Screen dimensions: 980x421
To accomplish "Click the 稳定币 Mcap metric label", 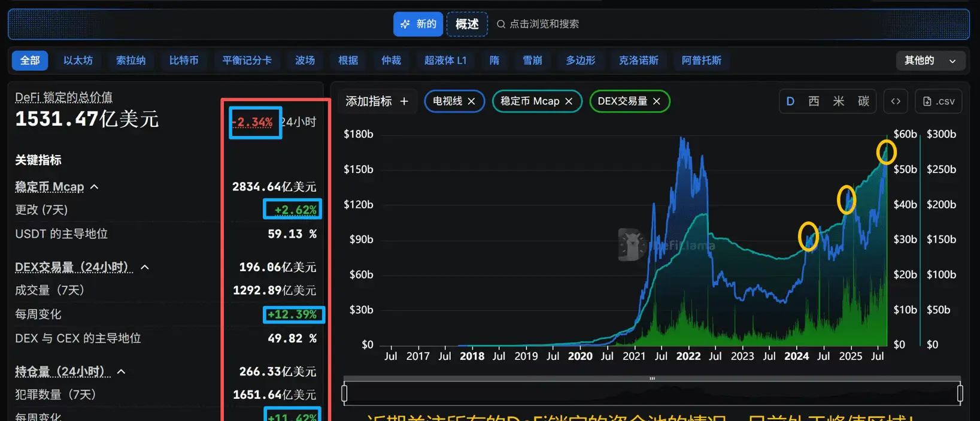I will pos(50,187).
